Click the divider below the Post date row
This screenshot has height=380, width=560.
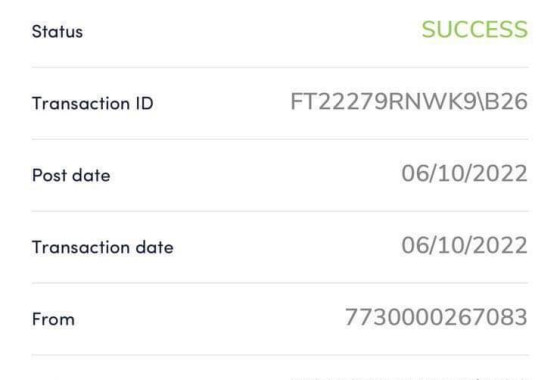click(x=280, y=211)
